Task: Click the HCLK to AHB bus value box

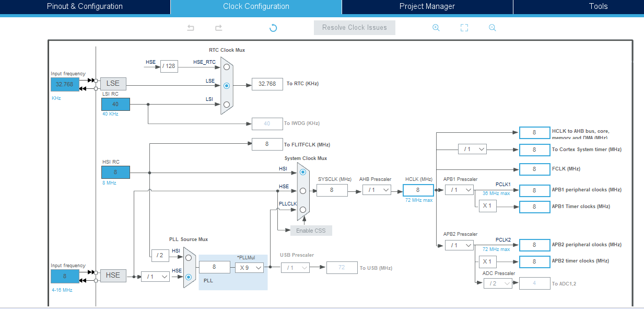Action: 535,133
